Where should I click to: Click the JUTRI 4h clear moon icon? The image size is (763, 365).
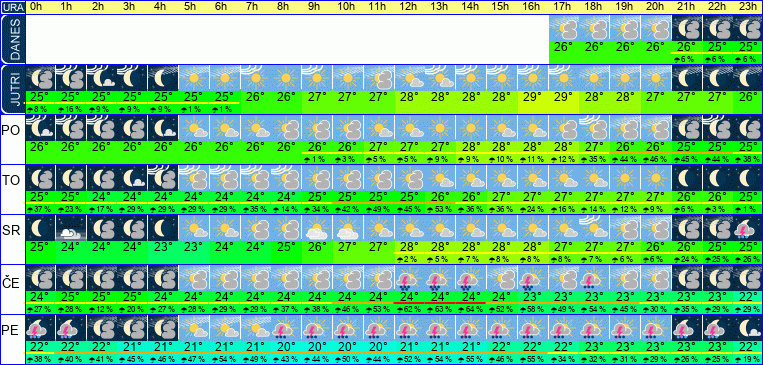pos(163,78)
